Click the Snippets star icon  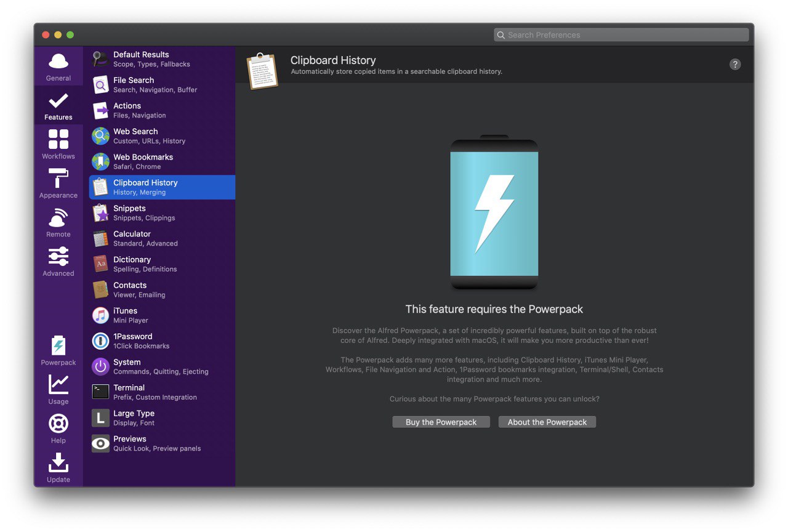click(100, 213)
